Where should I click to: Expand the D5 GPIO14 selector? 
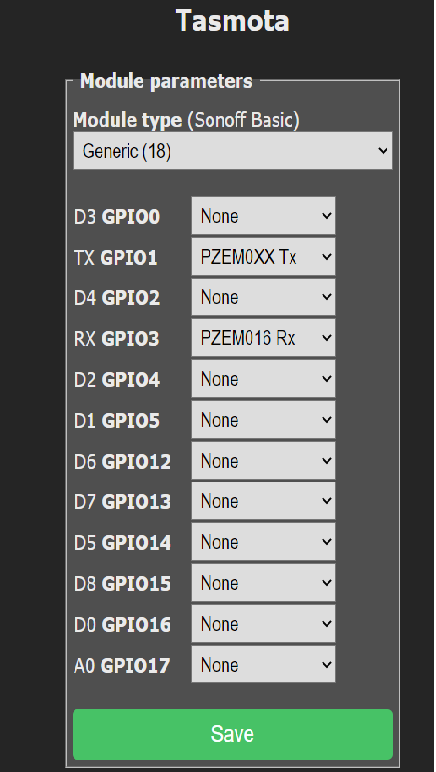(263, 542)
